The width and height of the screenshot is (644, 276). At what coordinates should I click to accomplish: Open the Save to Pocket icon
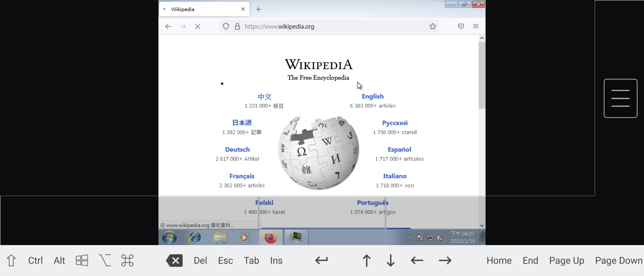click(461, 26)
